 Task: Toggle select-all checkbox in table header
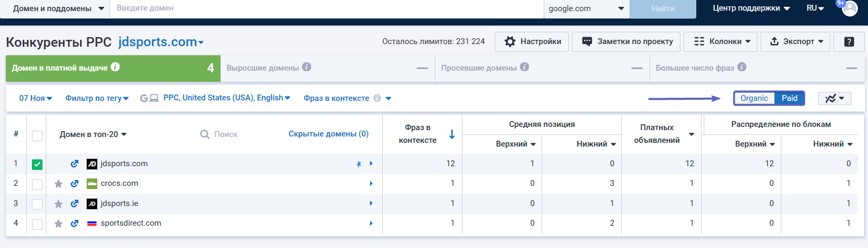(37, 135)
